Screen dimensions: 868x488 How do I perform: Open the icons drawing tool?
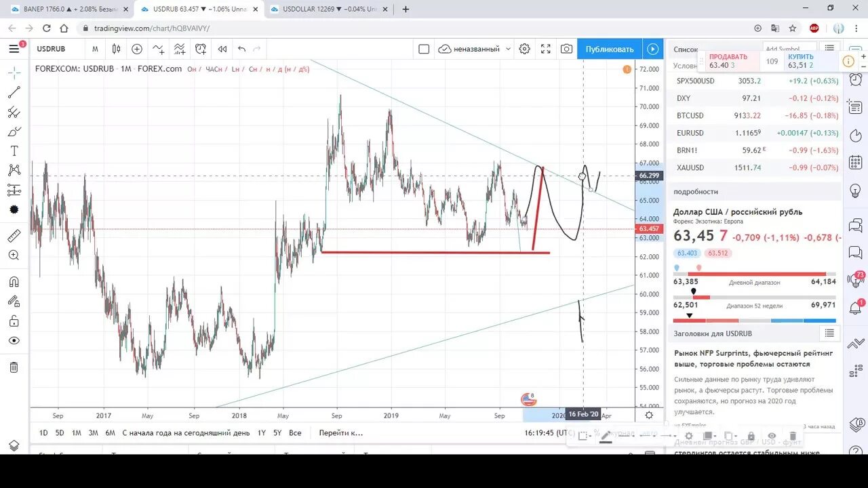point(14,209)
